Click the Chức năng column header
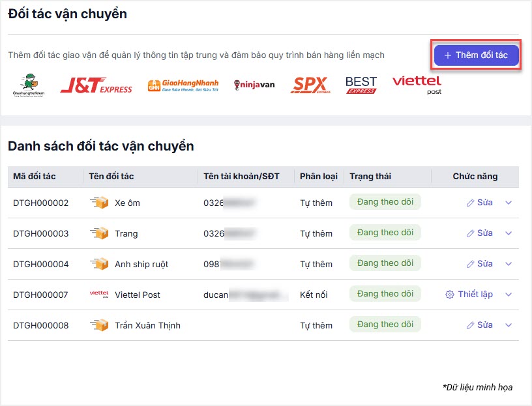 coord(475,177)
